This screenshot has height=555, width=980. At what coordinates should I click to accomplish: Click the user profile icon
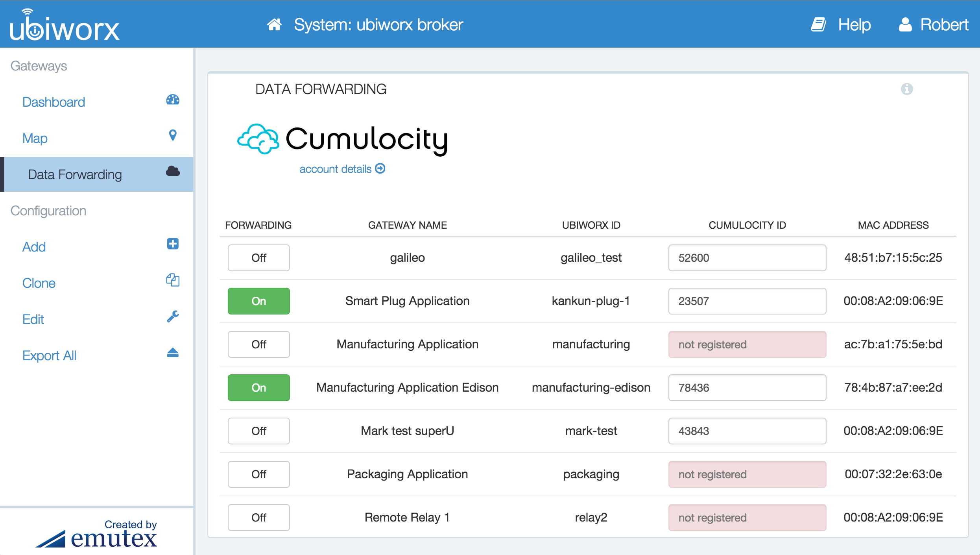(905, 24)
